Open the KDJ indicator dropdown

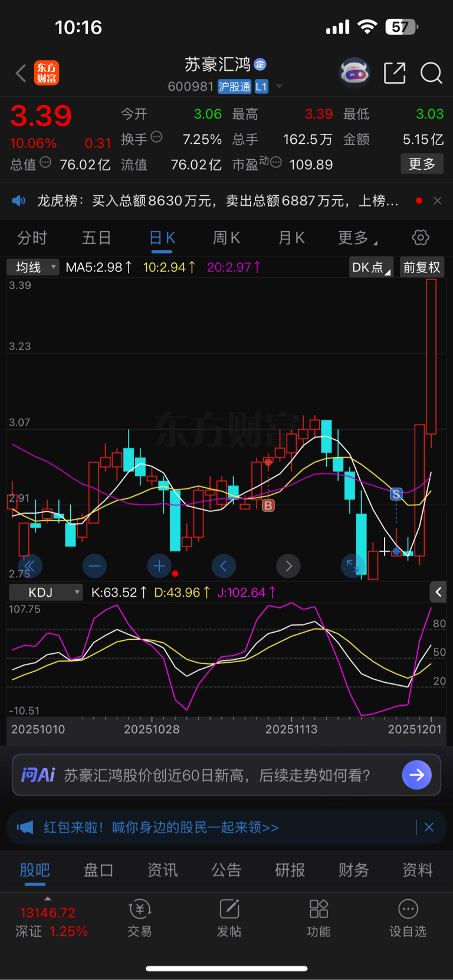click(46, 592)
